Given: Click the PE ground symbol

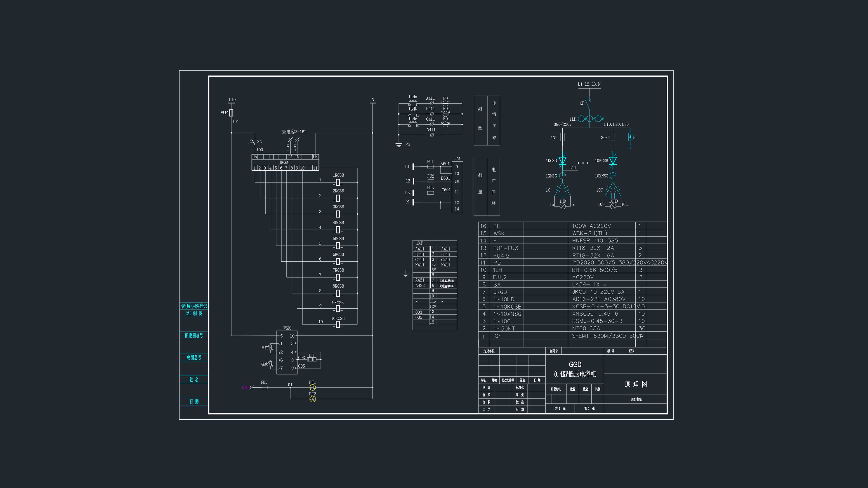Looking at the screenshot, I should pos(399,145).
